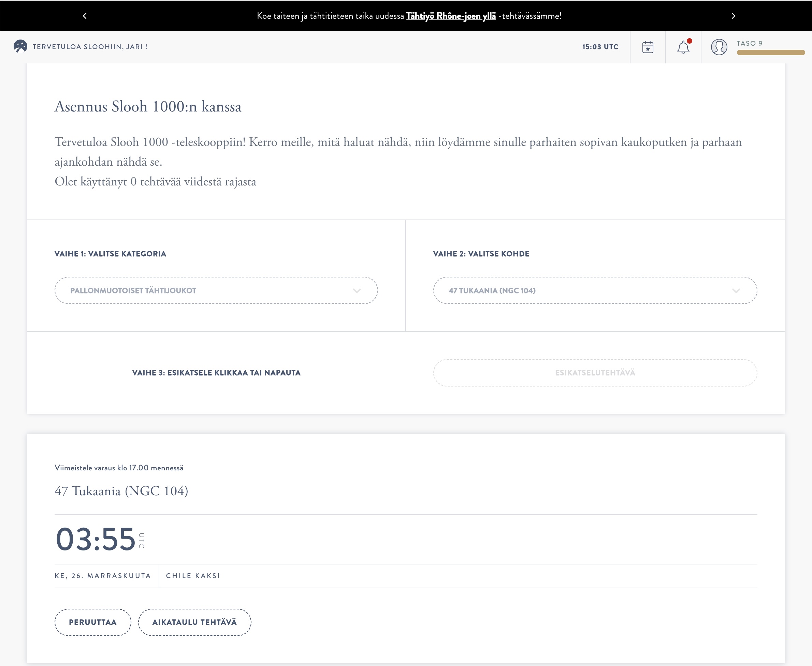The height and width of the screenshot is (666, 812).
Task: Click the 15:03 UTC clock
Action: [x=600, y=47]
